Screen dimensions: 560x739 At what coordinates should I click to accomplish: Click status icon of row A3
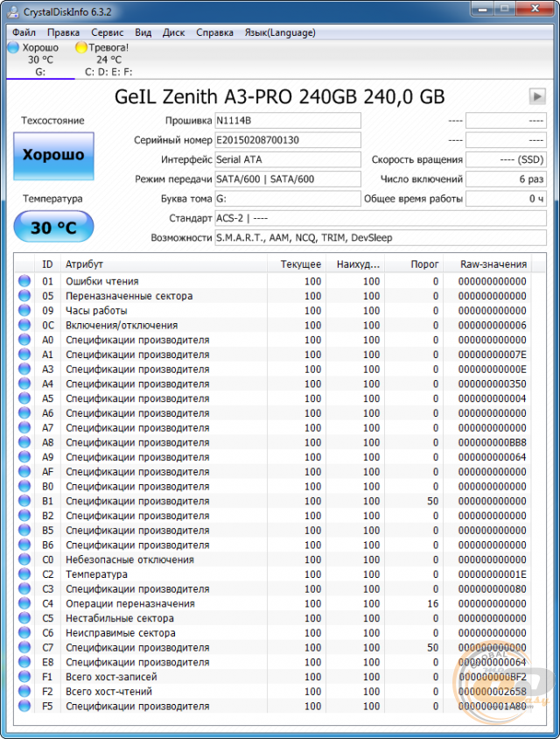[x=24, y=369]
